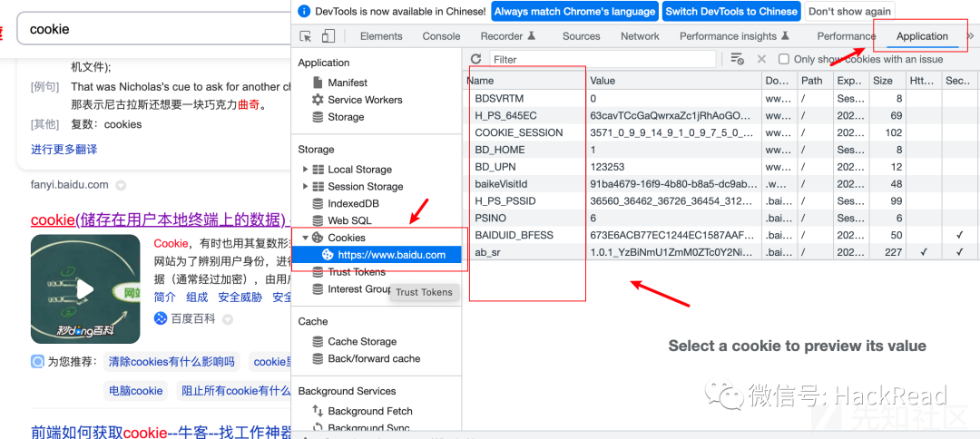The width and height of the screenshot is (980, 439).
Task: Select the BAIDUID_BFESS cookie row
Action: click(721, 235)
